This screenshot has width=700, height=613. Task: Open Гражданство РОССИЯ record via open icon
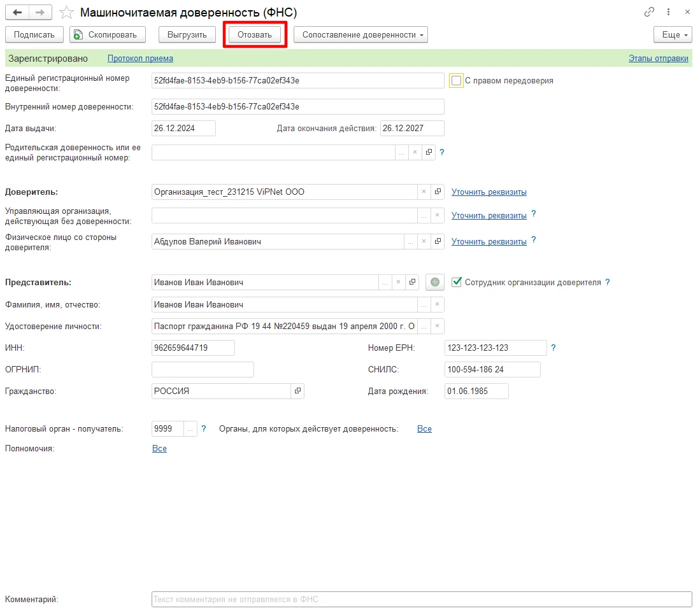point(297,391)
